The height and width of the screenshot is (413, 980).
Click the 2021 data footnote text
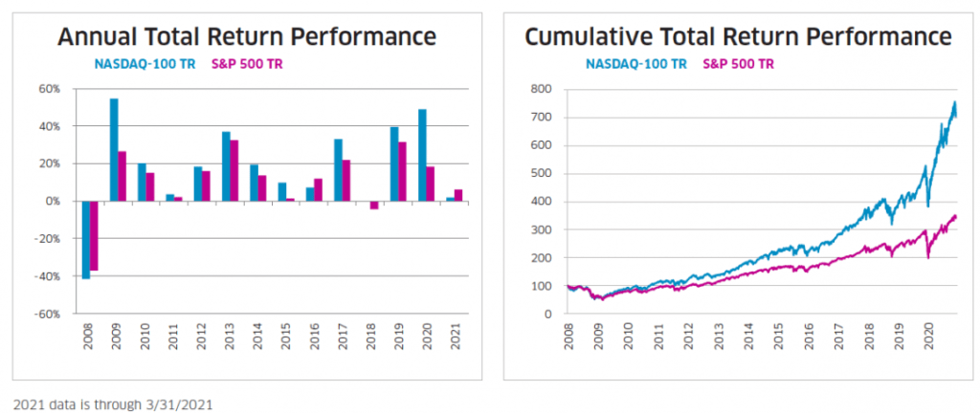coord(113,402)
